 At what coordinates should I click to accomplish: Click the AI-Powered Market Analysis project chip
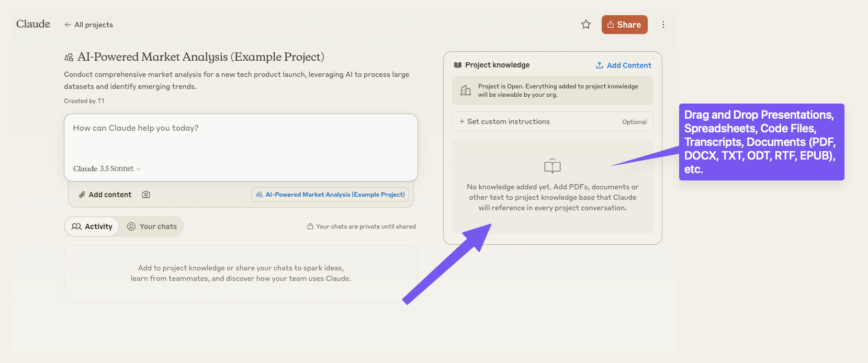pyautogui.click(x=330, y=195)
